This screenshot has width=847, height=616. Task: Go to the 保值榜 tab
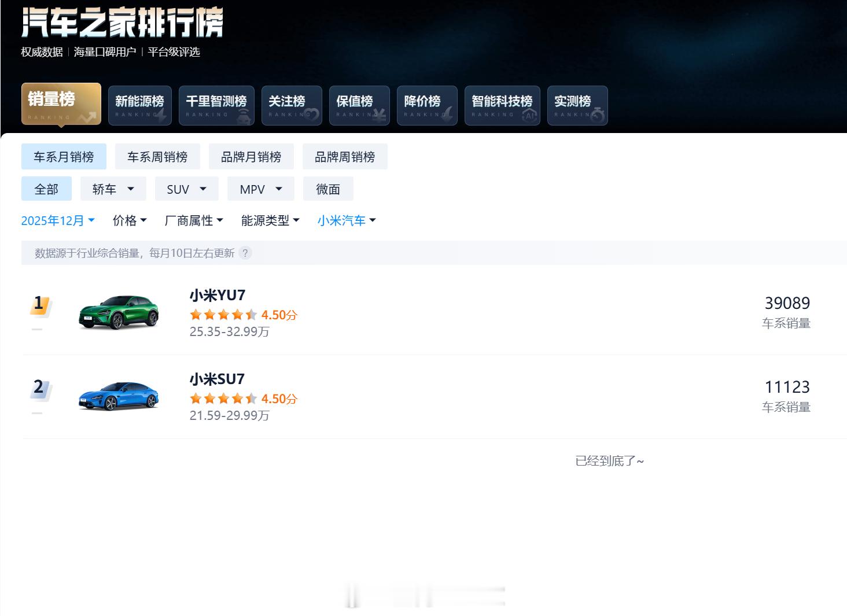click(x=359, y=105)
